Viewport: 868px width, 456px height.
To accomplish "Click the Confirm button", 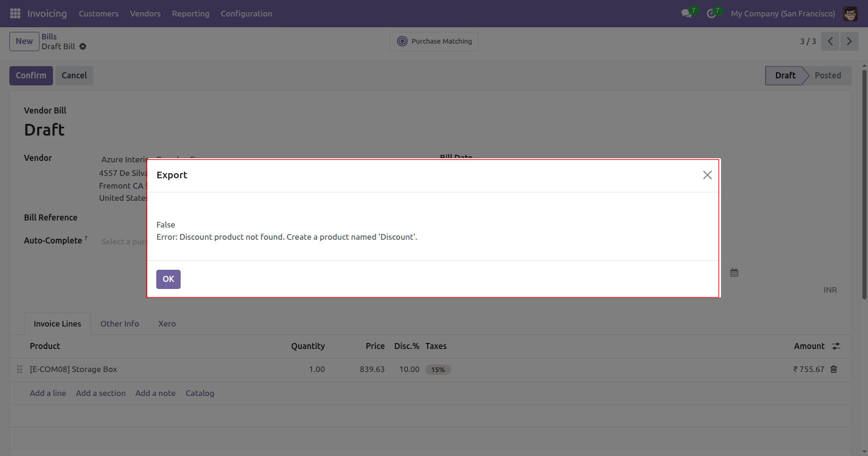I will (x=31, y=76).
